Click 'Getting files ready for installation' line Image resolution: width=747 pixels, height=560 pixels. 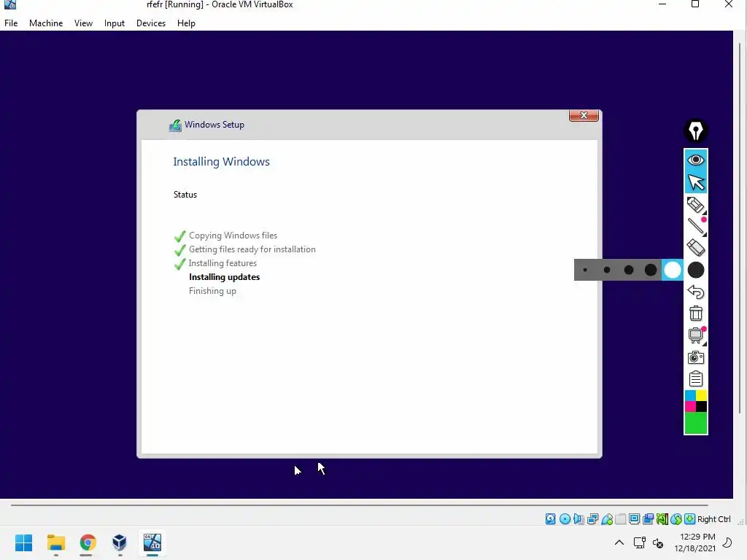pyautogui.click(x=252, y=249)
